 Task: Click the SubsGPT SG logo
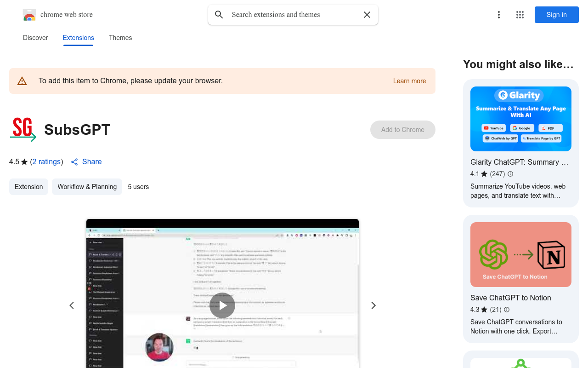pos(23,129)
